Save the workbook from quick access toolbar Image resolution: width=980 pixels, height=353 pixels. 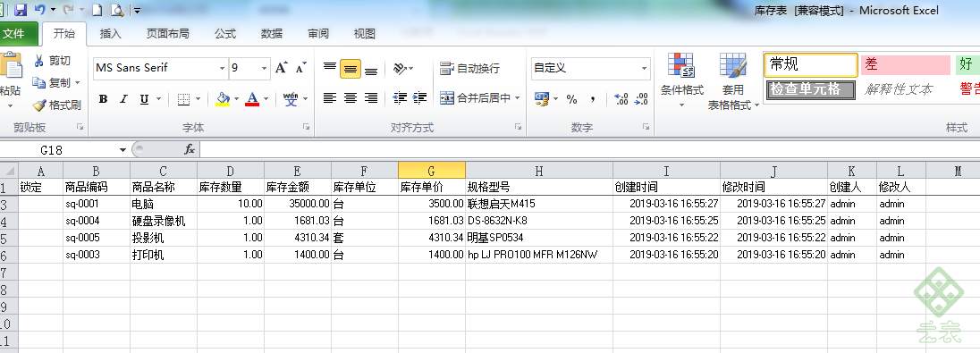tap(20, 10)
